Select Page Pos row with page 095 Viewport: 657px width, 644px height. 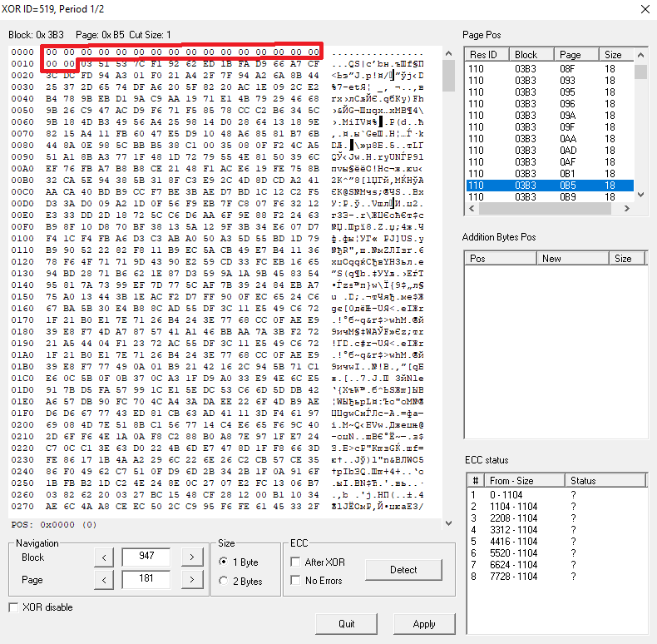coord(550,92)
